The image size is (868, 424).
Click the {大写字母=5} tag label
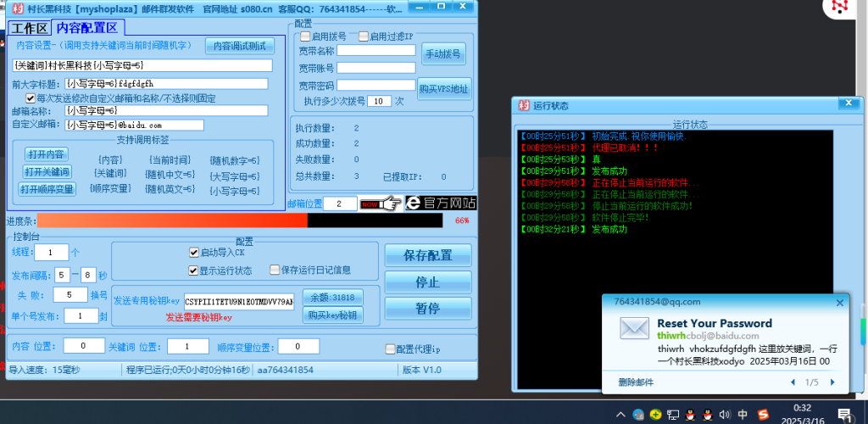[235, 176]
